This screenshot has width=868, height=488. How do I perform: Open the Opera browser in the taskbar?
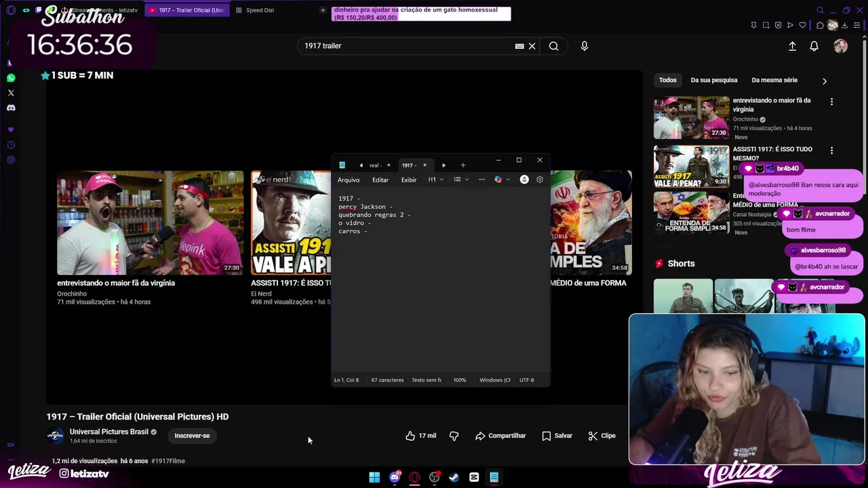pyautogui.click(x=414, y=477)
